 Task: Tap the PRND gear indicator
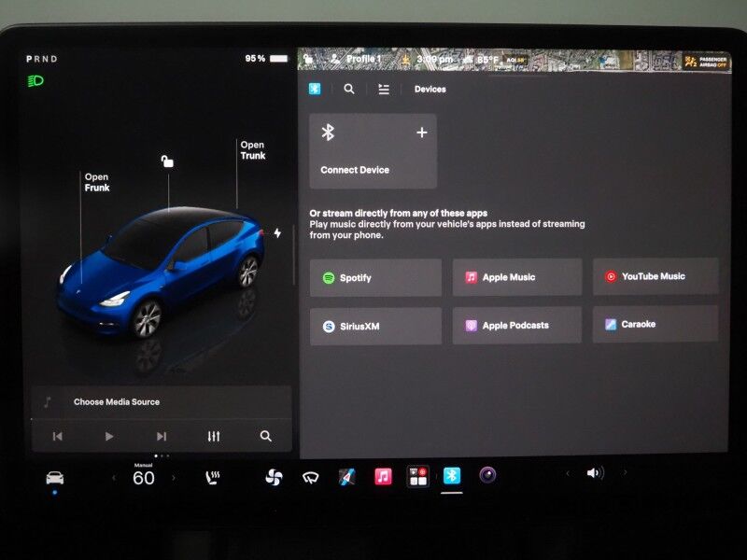[42, 59]
